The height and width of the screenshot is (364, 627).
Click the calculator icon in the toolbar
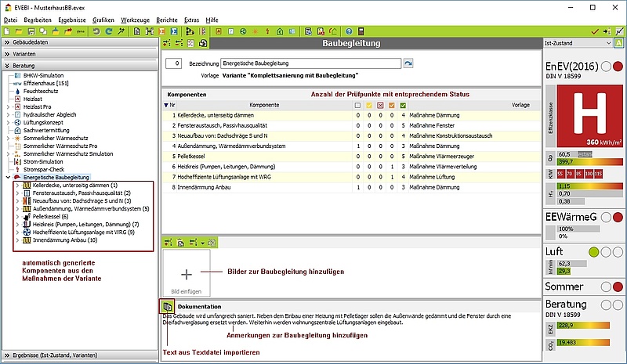pos(361,31)
